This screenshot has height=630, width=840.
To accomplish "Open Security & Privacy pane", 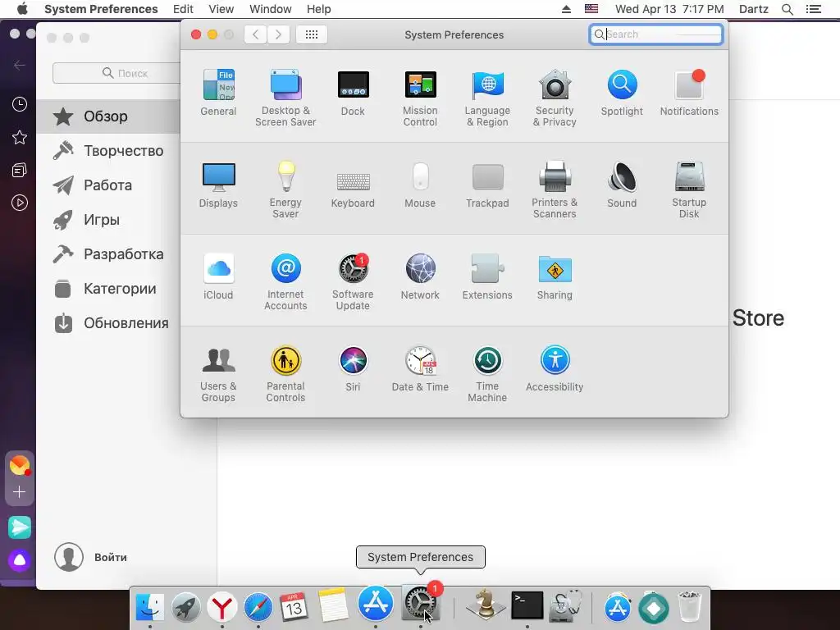I will click(555, 98).
